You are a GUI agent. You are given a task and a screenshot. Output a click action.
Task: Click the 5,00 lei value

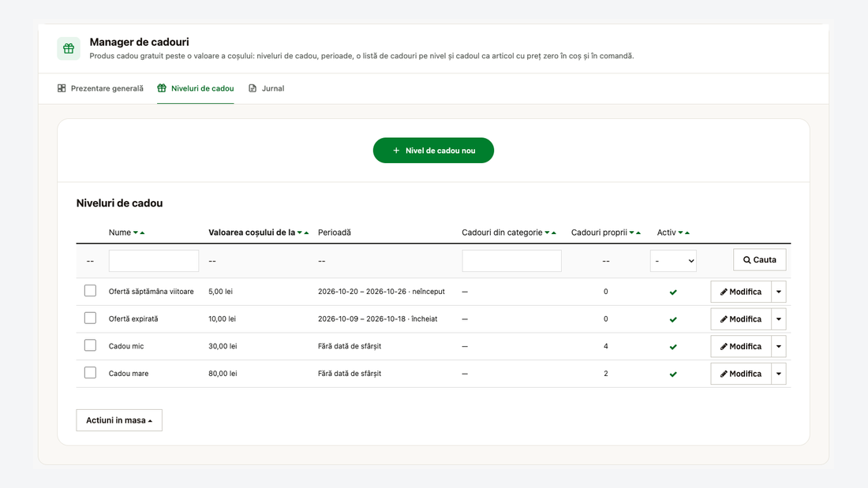click(220, 292)
